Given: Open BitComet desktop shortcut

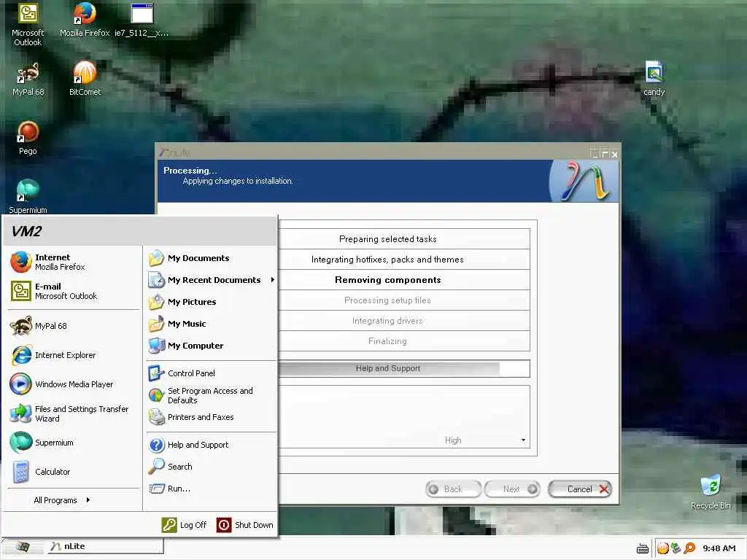Looking at the screenshot, I should point(85,79).
